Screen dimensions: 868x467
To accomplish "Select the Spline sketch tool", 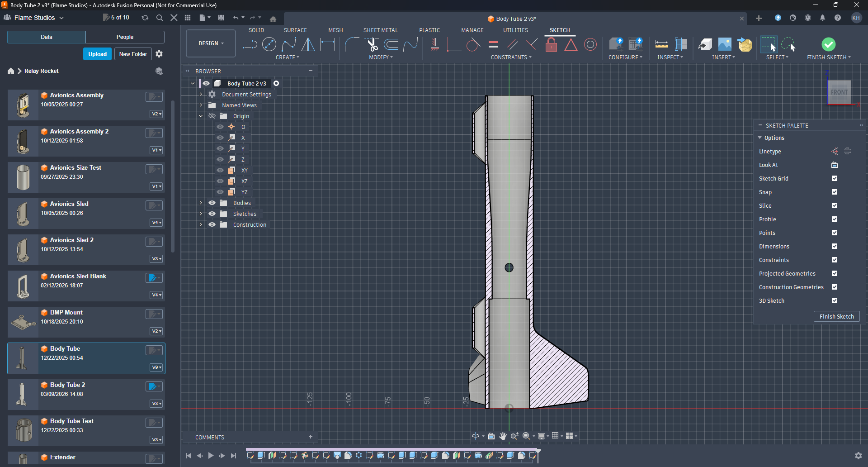I will 288,44.
